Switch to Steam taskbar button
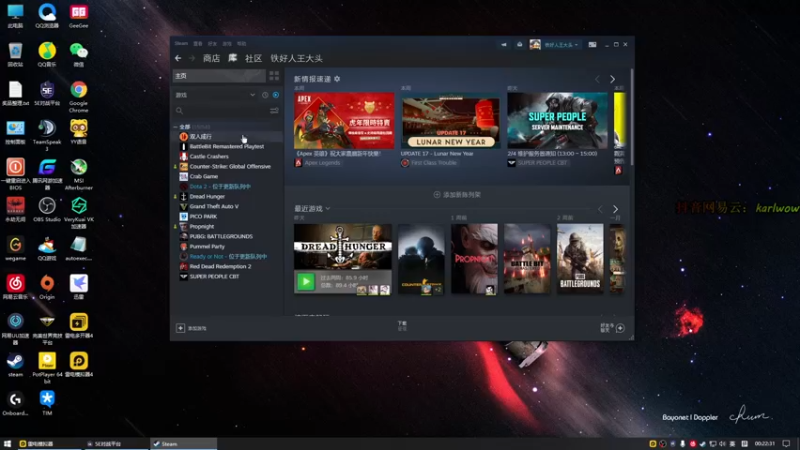 [x=183, y=444]
